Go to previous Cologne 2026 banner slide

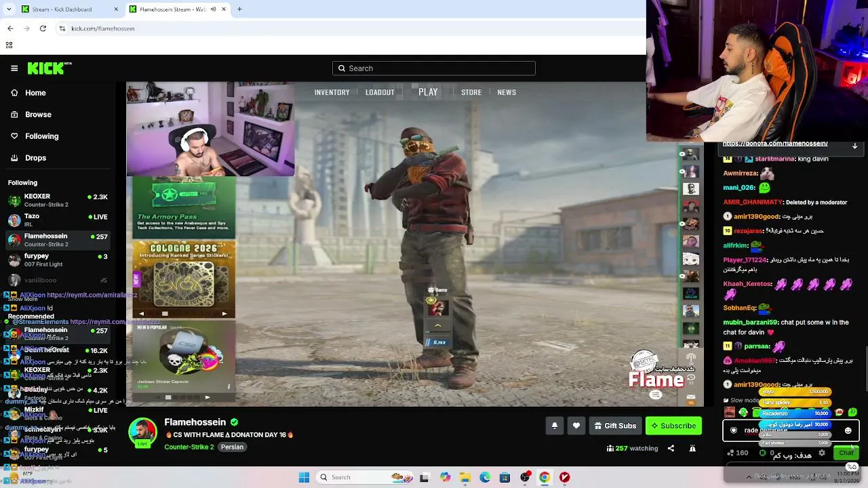point(142,314)
